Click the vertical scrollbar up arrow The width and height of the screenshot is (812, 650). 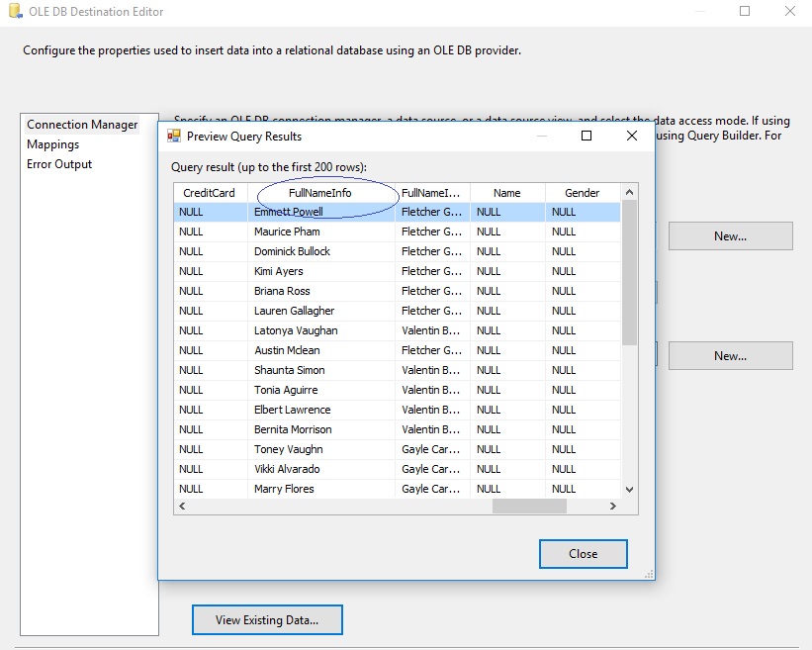[x=629, y=192]
